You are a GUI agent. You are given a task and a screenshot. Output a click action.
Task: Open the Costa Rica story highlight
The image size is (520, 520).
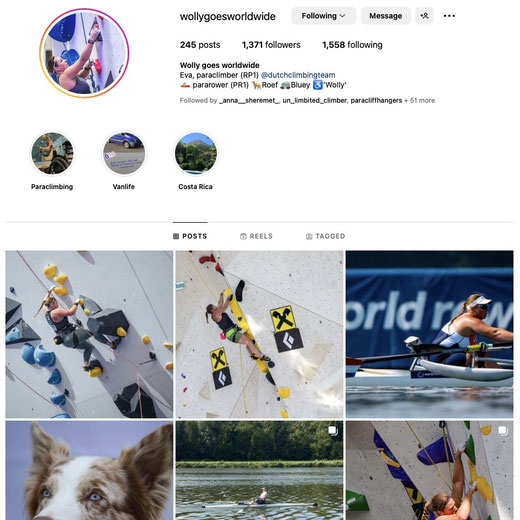pyautogui.click(x=196, y=153)
